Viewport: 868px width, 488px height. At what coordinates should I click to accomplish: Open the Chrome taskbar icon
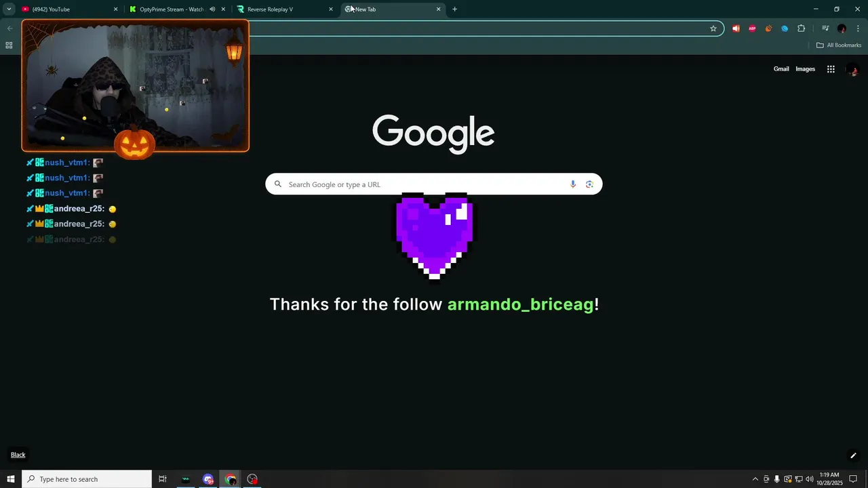[231, 479]
